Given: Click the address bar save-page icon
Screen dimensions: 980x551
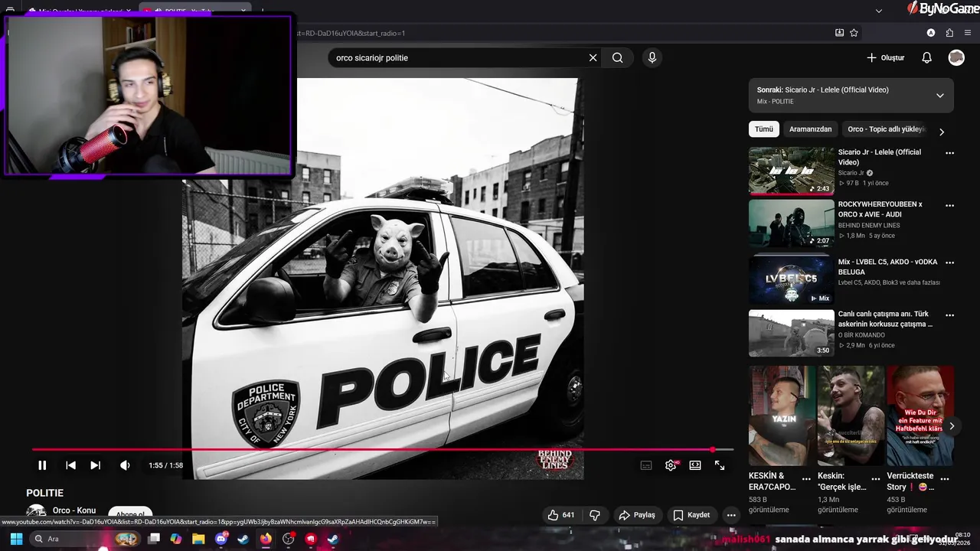Looking at the screenshot, I should point(839,33).
